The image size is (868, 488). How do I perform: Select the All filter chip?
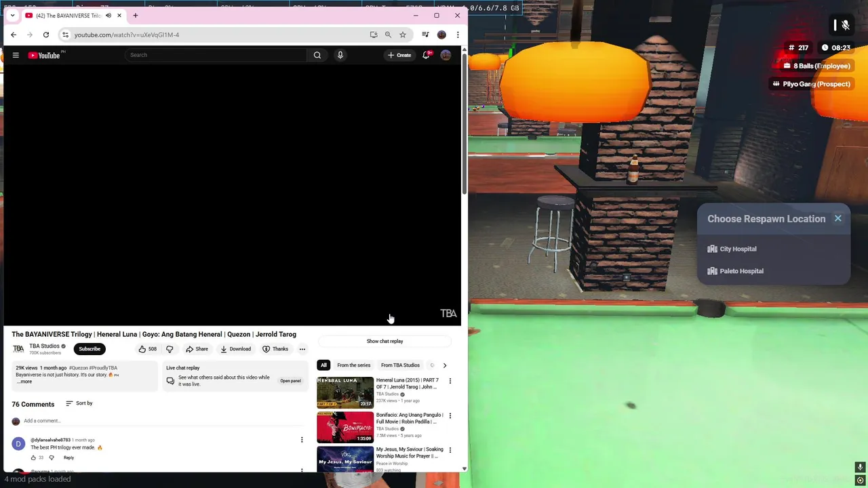click(323, 365)
